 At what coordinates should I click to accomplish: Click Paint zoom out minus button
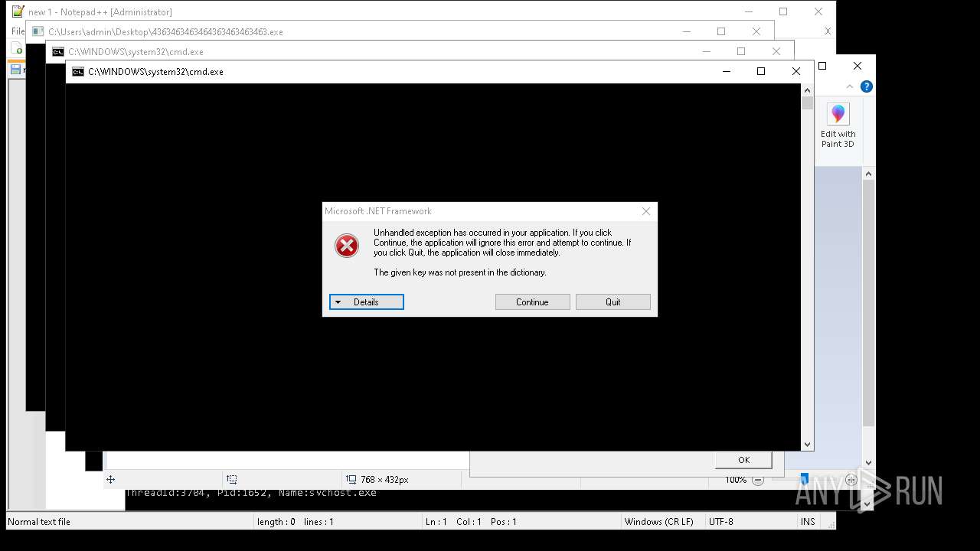tap(758, 480)
